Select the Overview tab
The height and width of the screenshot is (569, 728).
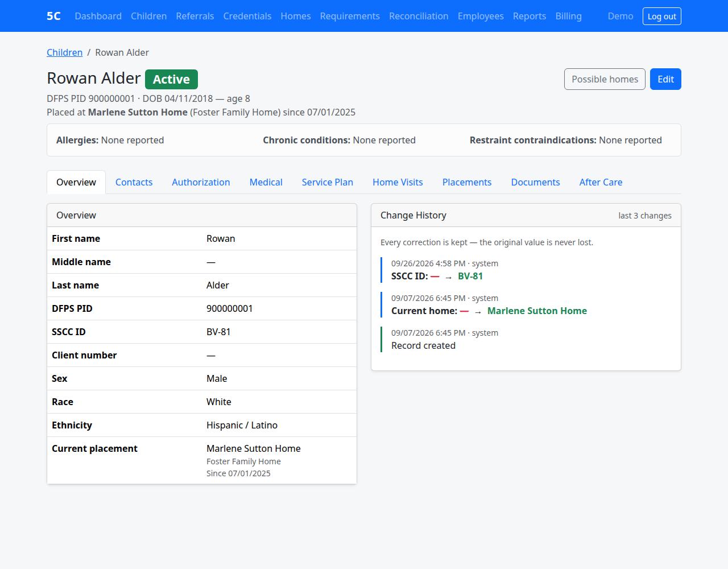click(x=76, y=182)
